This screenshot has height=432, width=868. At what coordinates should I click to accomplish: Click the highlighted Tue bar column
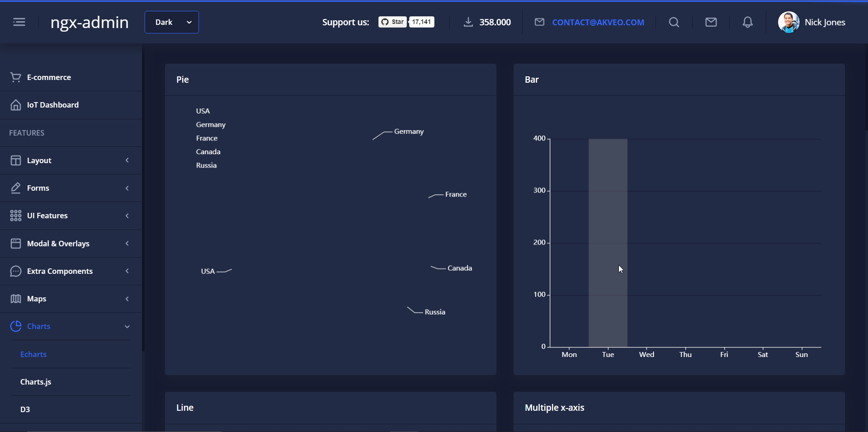coord(608,243)
